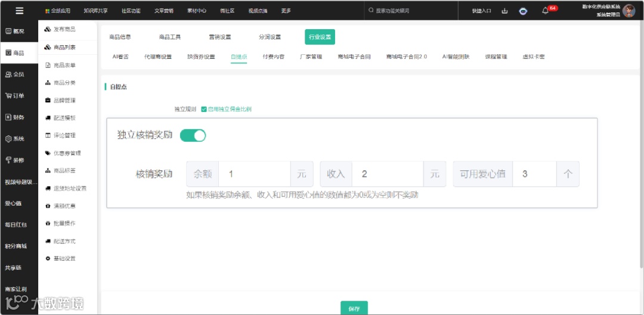
Task: Open 基础设置 basic settings
Action: point(60,259)
